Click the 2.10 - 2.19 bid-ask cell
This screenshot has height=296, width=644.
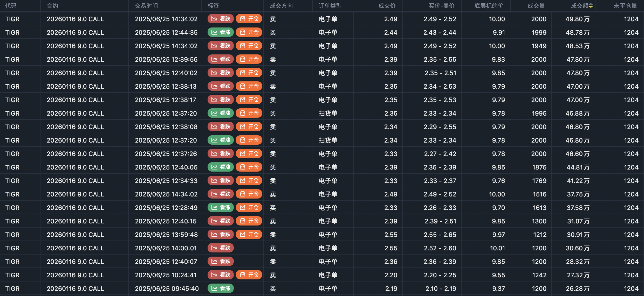(441, 288)
